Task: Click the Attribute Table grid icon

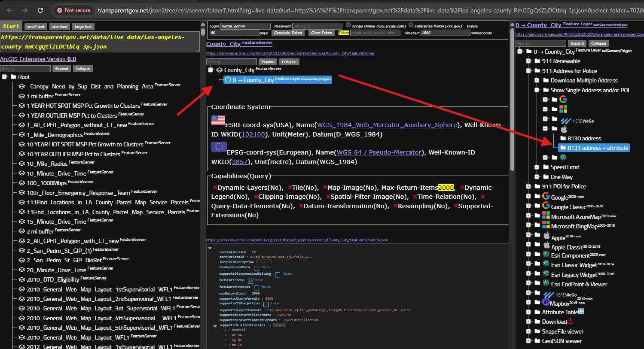Action: (581, 311)
